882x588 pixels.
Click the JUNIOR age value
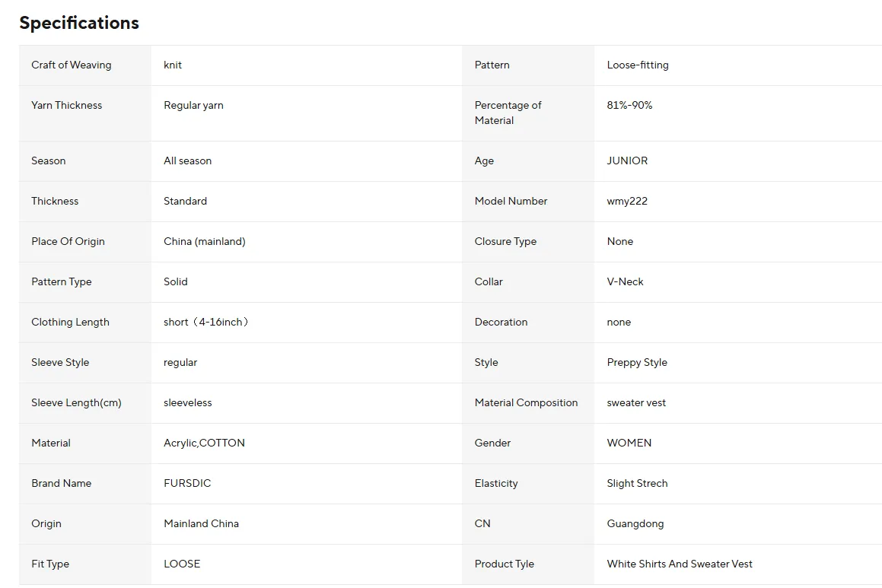pos(627,161)
